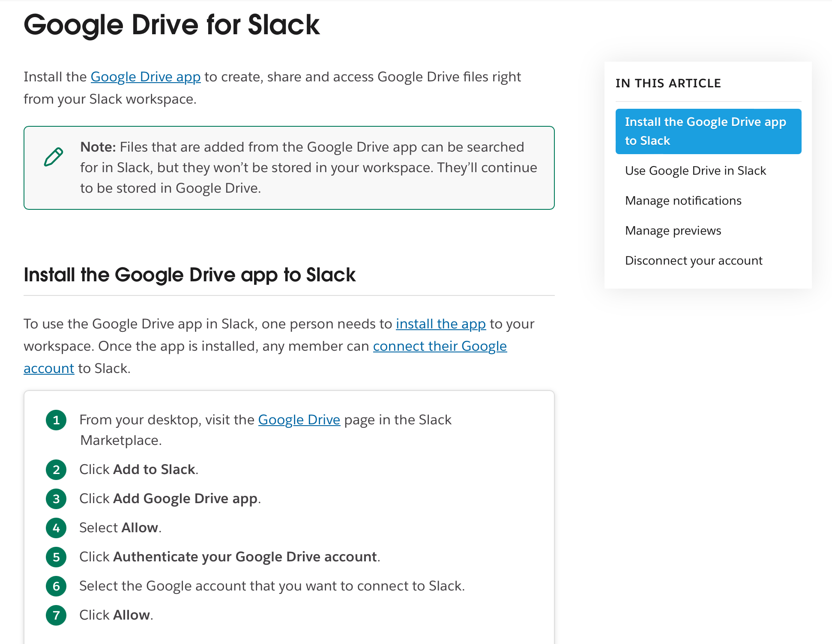This screenshot has height=644, width=832.
Task: Open the Google Drive app link
Action: pos(146,77)
